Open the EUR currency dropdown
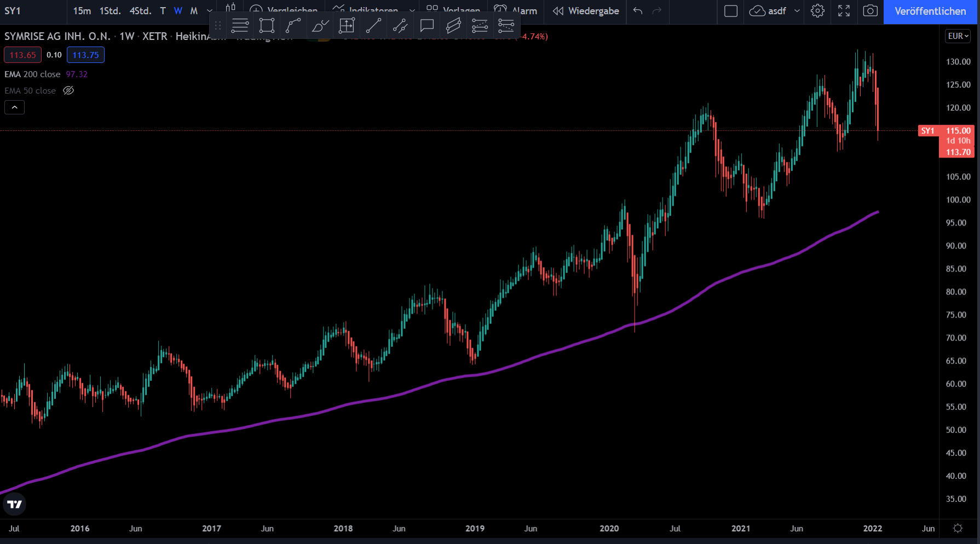Image resolution: width=980 pixels, height=544 pixels. click(958, 36)
